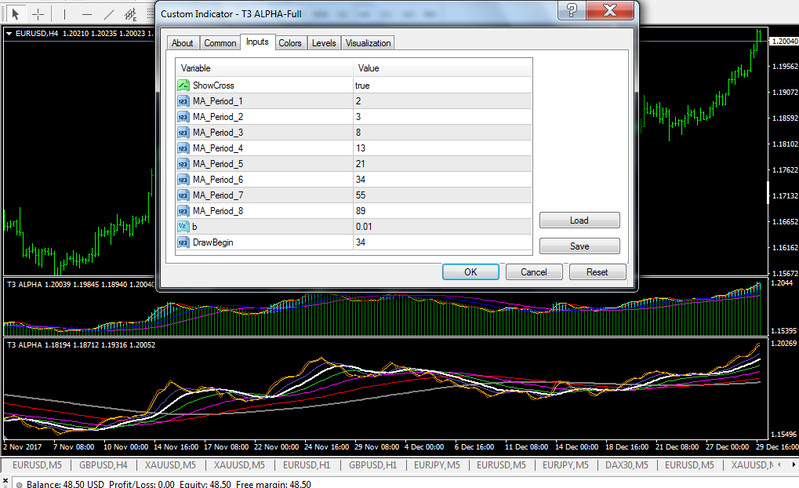Choose the vertical line drawing tool
The width and height of the screenshot is (799, 488).
coord(66,14)
